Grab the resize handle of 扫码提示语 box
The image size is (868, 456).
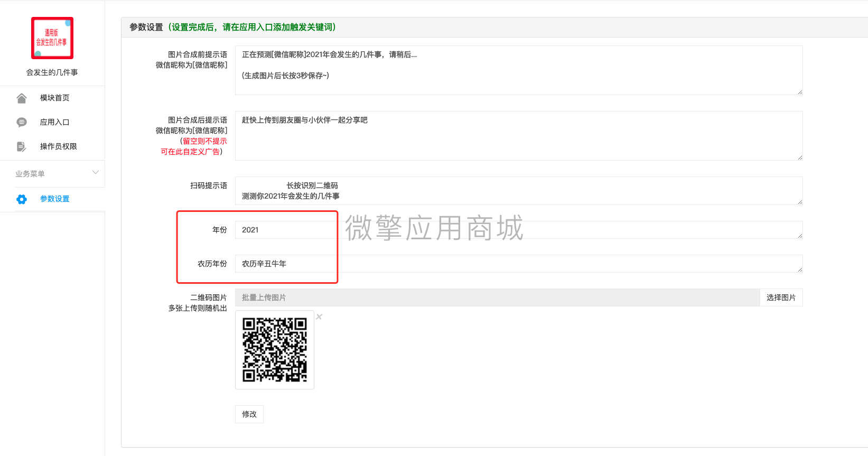pyautogui.click(x=800, y=202)
